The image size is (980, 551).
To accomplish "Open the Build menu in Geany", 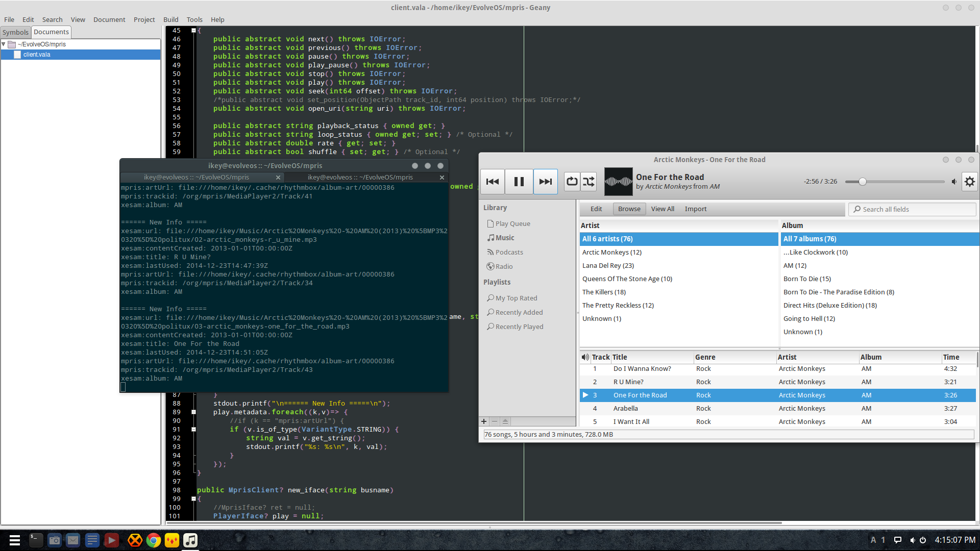I will 170,19.
